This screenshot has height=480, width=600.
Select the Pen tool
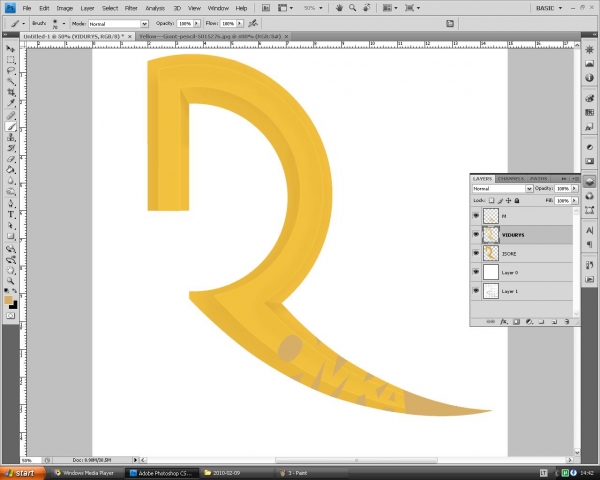coord(11,204)
